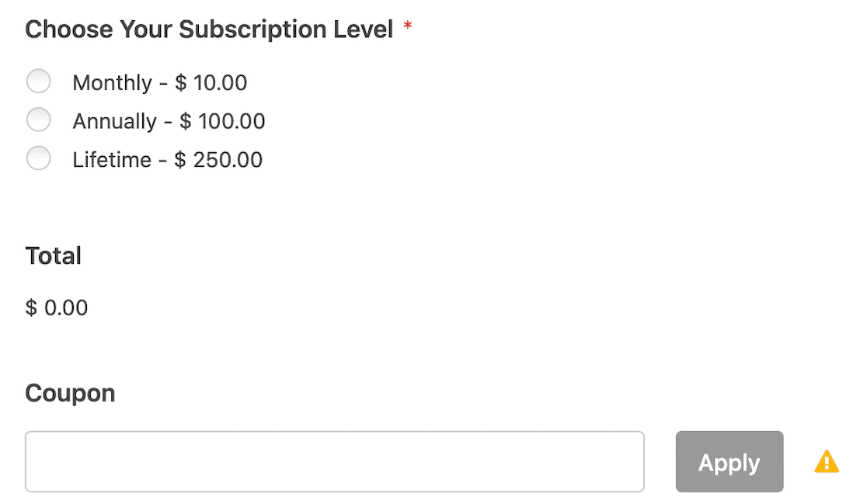Click the word Lifetime in option label
The image size is (867, 504).
pos(112,160)
